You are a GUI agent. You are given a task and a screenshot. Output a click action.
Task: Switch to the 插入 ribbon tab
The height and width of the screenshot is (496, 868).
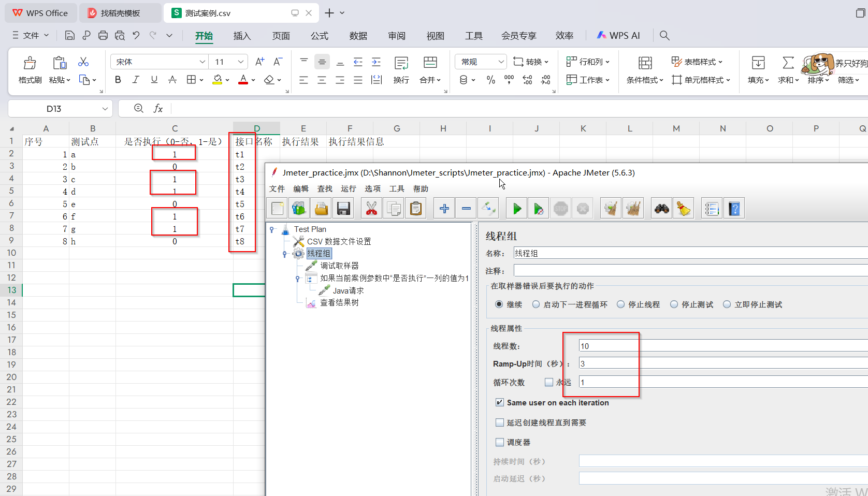tap(242, 36)
